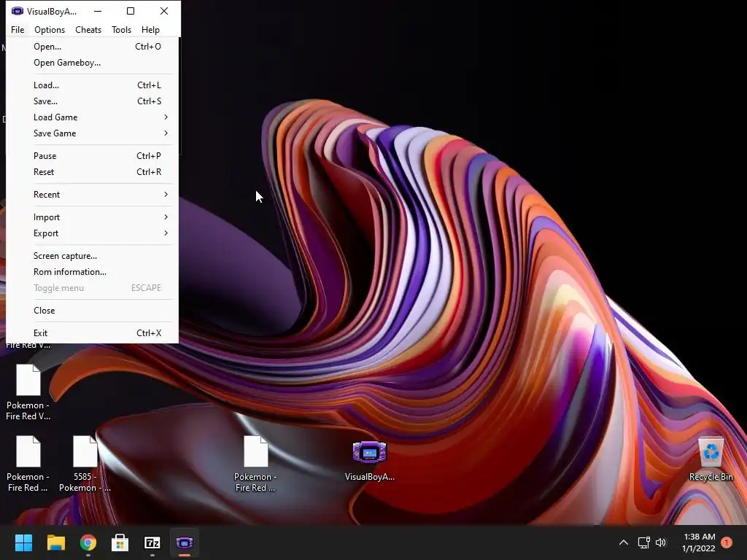This screenshot has width=747, height=560.
Task: Open the volume control tray icon
Action: (661, 542)
